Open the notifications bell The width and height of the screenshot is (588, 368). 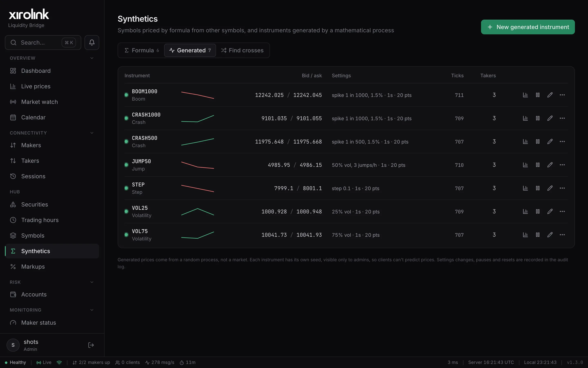[x=92, y=43]
